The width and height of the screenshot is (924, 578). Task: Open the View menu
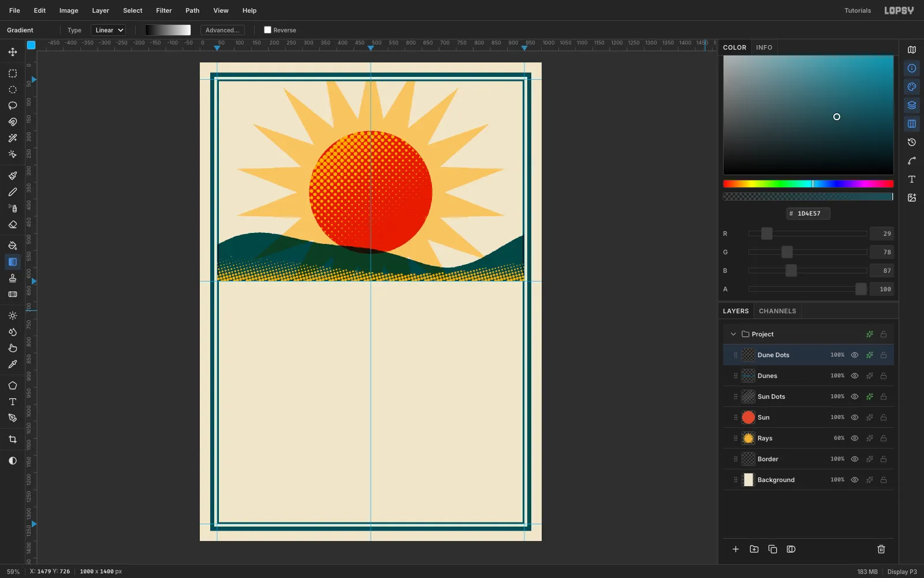pos(221,10)
